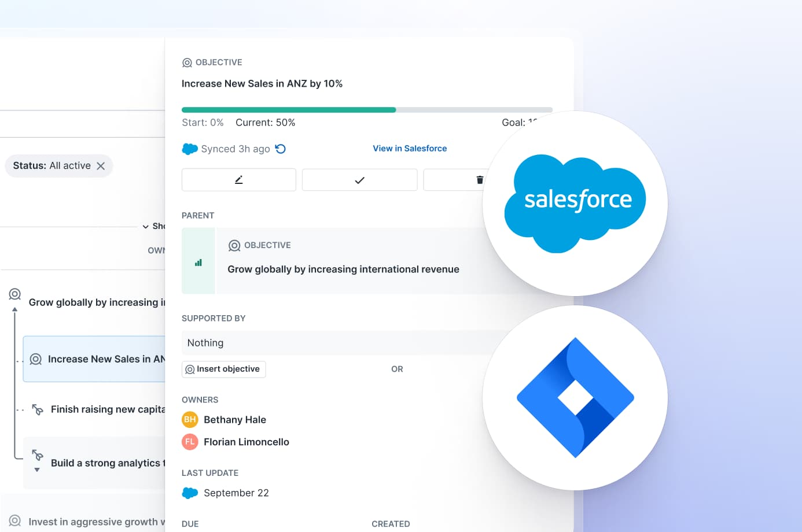Click the trash icon to delete the objective

coord(480,179)
